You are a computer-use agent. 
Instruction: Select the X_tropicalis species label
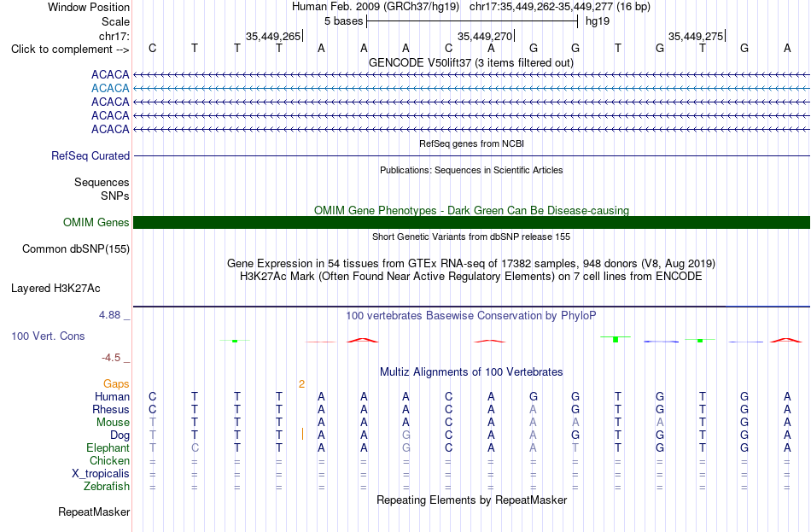pyautogui.click(x=101, y=474)
